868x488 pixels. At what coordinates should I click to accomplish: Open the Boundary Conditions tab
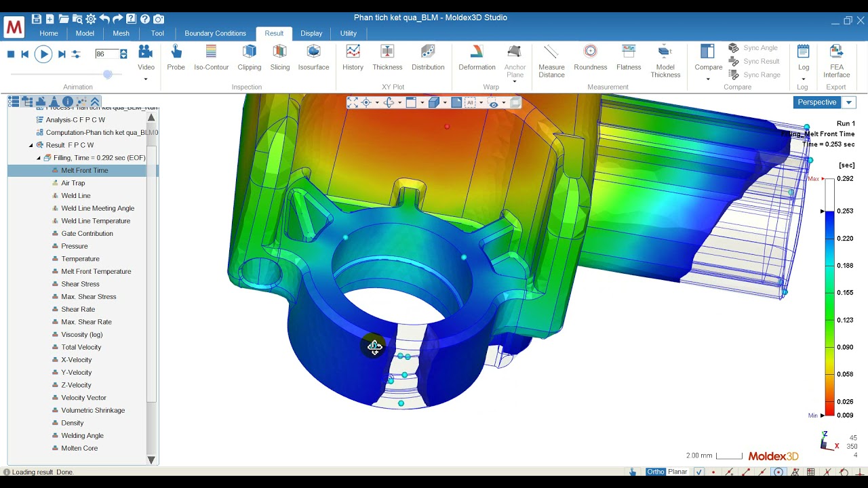[215, 33]
